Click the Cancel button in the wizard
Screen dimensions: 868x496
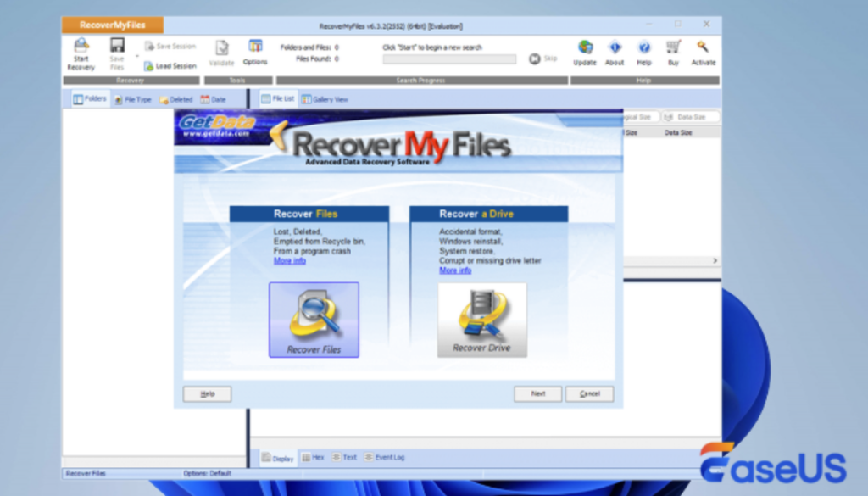click(x=589, y=394)
